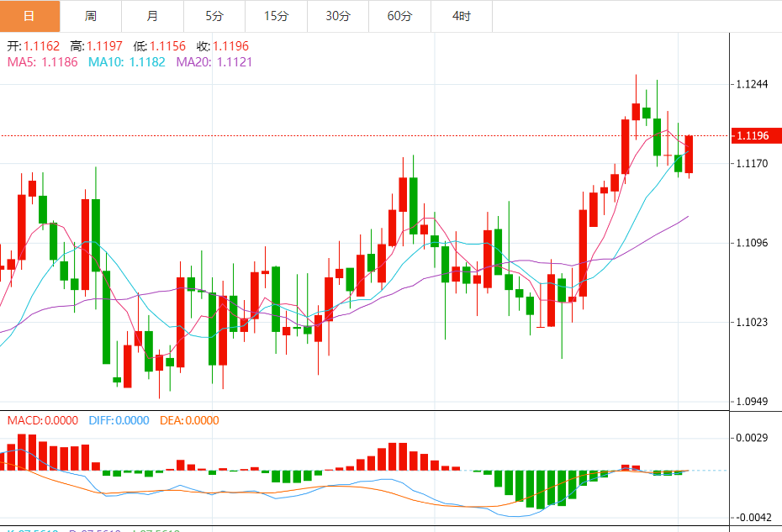Switch to the 周 weekly tab
This screenshot has height=532, width=782.
(91, 16)
